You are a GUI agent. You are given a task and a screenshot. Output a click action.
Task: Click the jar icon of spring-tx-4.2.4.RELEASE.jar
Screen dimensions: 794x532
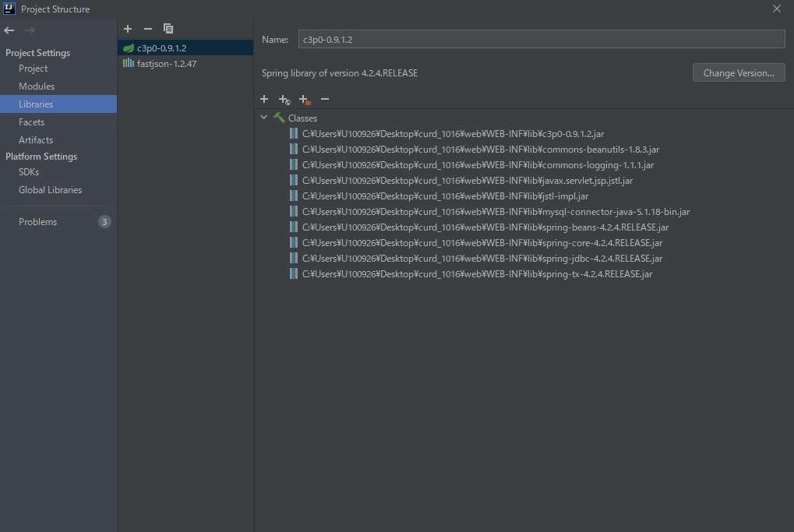[293, 274]
